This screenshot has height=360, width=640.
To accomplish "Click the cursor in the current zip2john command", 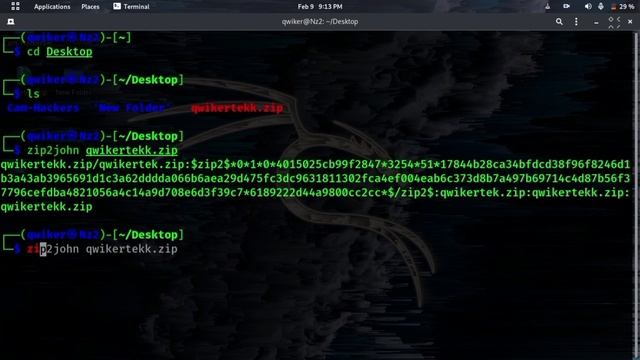I will [x=43, y=249].
